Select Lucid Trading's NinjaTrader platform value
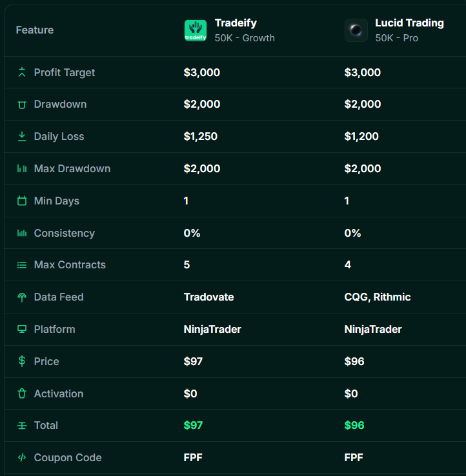This screenshot has width=466, height=476. [x=373, y=330]
